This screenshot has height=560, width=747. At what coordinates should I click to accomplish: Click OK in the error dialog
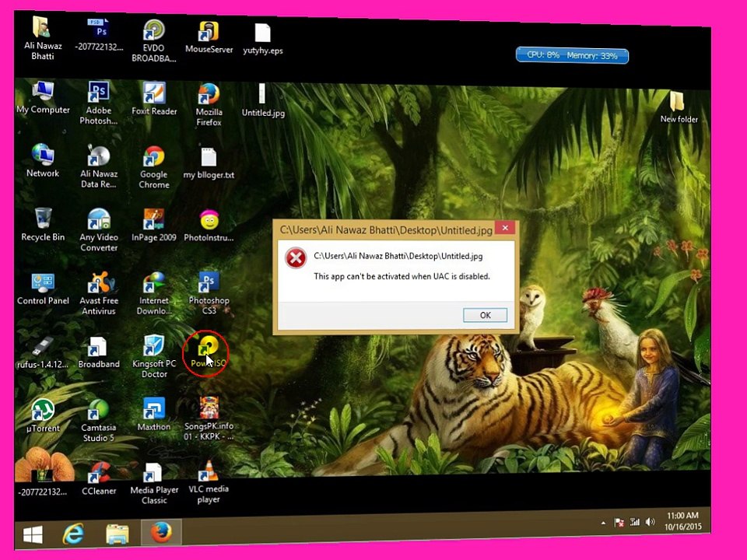click(x=485, y=315)
